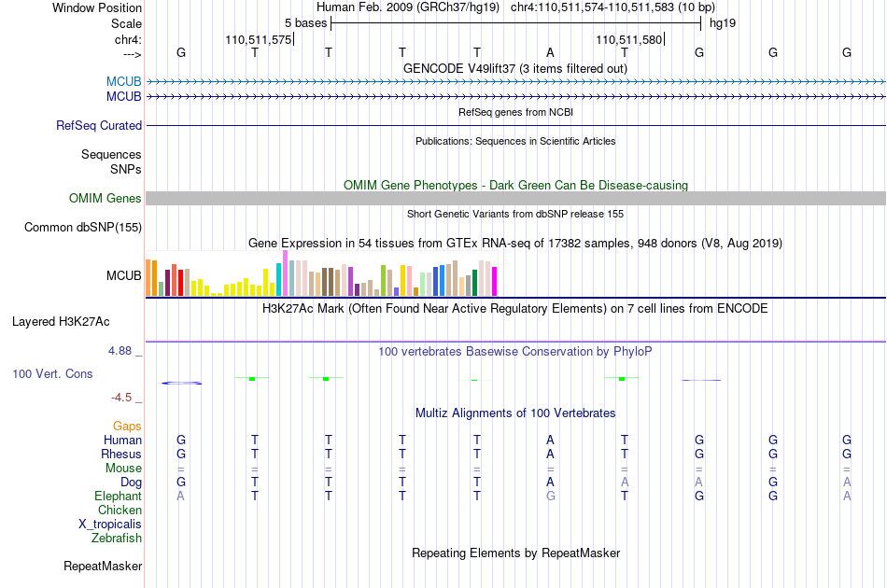
Task: Select the Chicken species row label
Action: [x=120, y=510]
